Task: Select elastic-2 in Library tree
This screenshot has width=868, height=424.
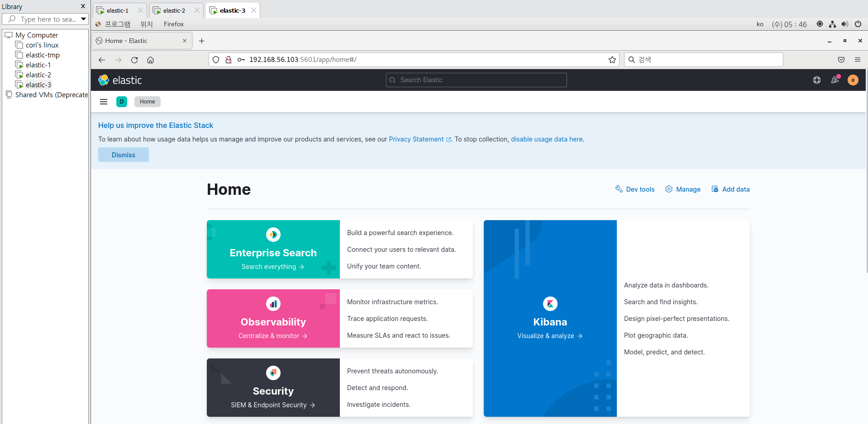Action: pyautogui.click(x=38, y=75)
